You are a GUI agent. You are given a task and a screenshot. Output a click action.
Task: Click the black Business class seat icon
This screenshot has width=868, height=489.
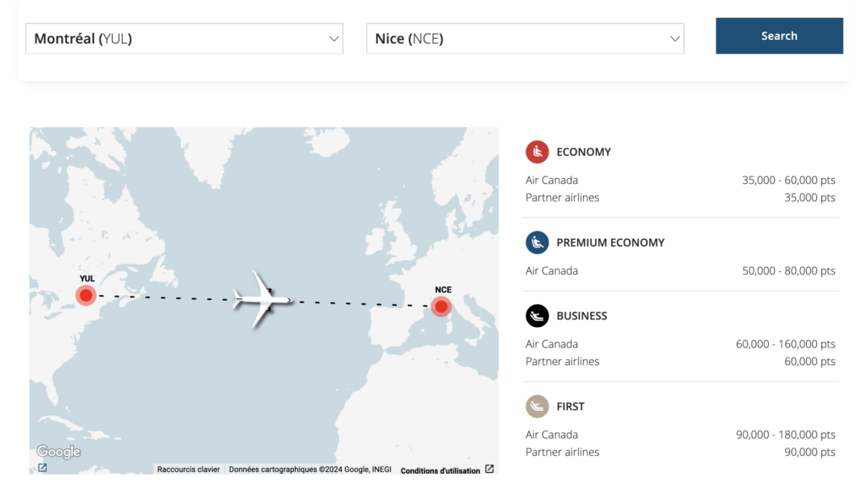point(537,316)
